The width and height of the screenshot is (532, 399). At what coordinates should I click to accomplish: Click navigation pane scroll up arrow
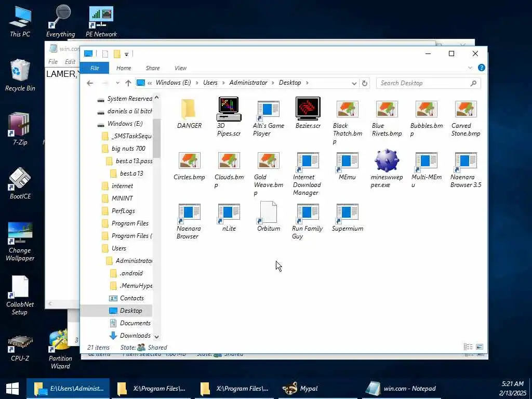156,97
